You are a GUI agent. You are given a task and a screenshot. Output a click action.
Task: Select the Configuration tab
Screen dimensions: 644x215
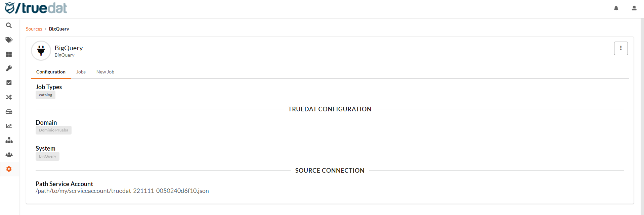point(51,72)
